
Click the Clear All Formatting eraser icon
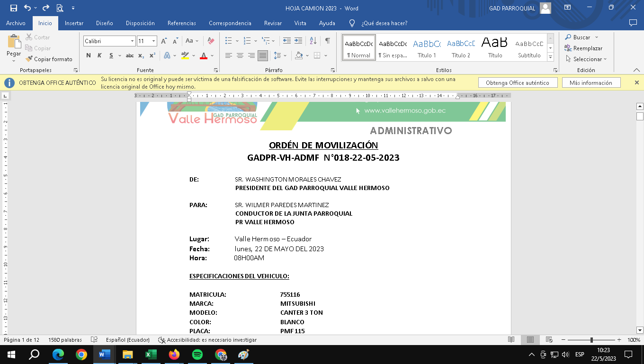211,41
